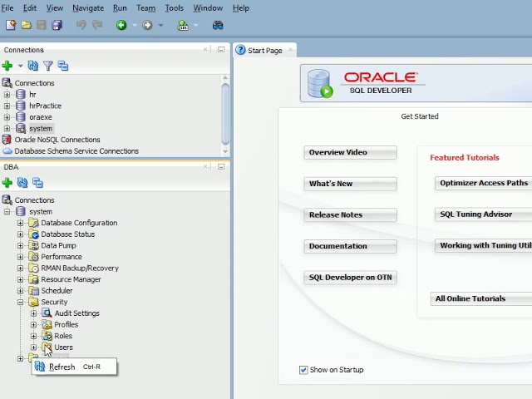Select the RMAN Backup/Recovery tree item

pos(80,268)
